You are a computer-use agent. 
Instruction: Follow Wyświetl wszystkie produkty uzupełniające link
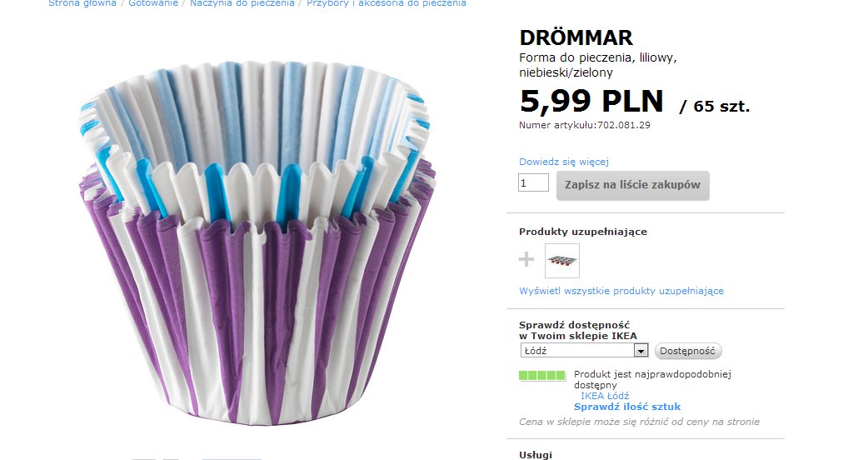(x=621, y=291)
